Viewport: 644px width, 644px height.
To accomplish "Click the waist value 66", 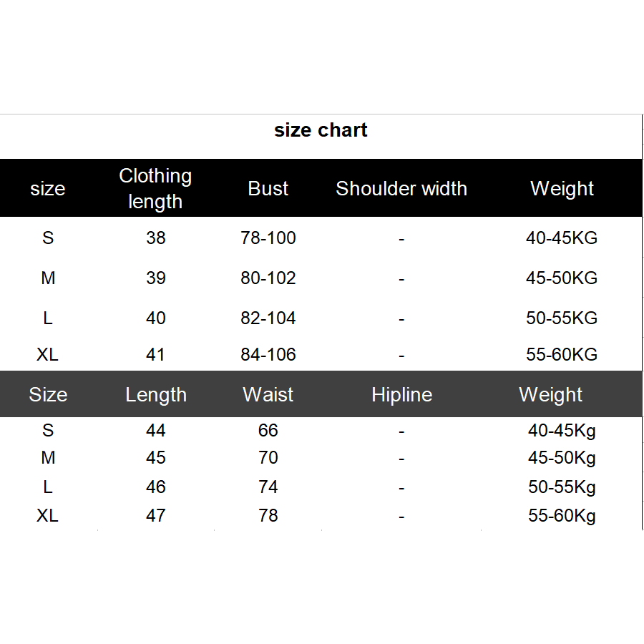I will click(268, 430).
